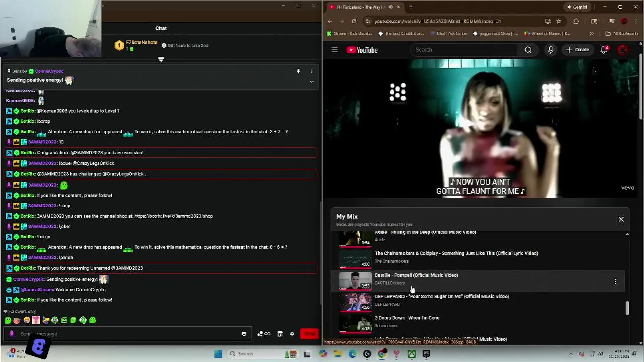Image resolution: width=644 pixels, height=362 pixels.
Task: Click the address bar URL
Action: [x=438, y=21]
